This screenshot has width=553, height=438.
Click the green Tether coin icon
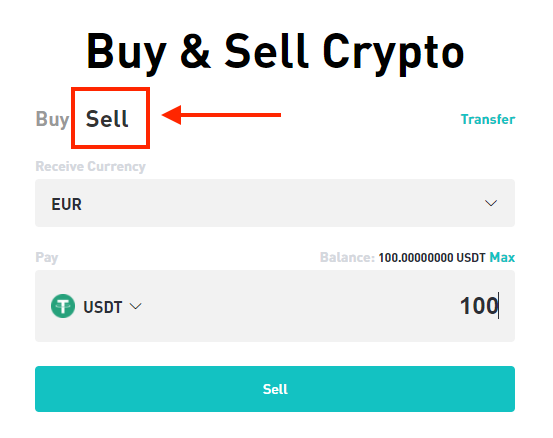(x=63, y=306)
